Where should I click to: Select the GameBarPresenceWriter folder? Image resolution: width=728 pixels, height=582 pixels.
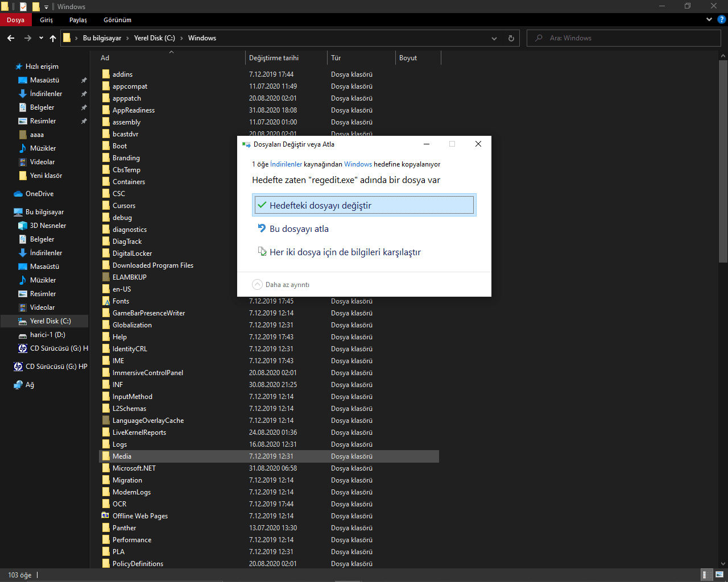pos(269,313)
